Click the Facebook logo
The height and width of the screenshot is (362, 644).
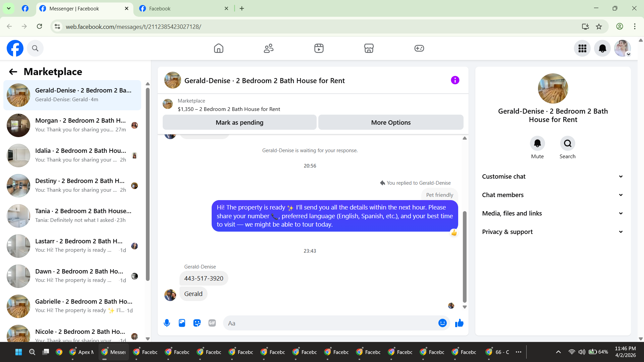[15, 48]
